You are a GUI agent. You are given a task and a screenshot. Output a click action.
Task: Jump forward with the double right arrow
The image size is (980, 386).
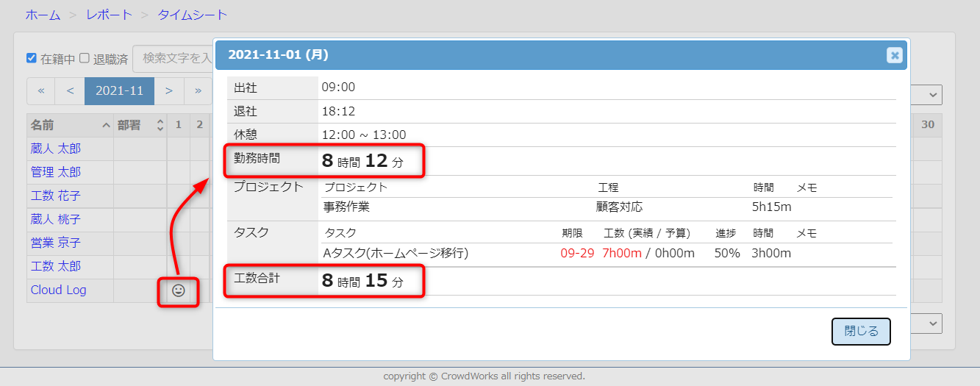tap(198, 91)
